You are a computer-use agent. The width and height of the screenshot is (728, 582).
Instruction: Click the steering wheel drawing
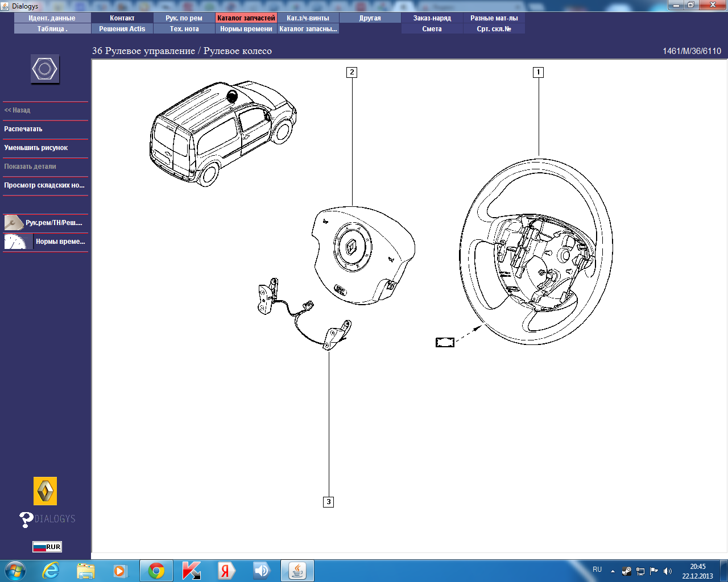point(536,252)
